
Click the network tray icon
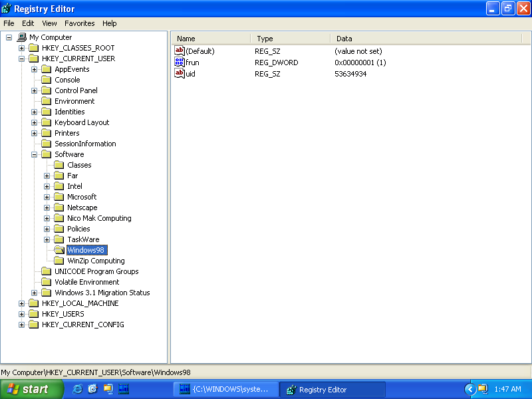[483, 389]
